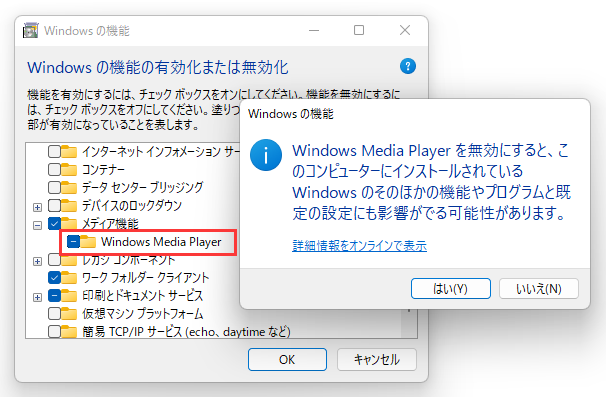
Task: Click the folder icon beside コンテナー
Action: point(69,169)
